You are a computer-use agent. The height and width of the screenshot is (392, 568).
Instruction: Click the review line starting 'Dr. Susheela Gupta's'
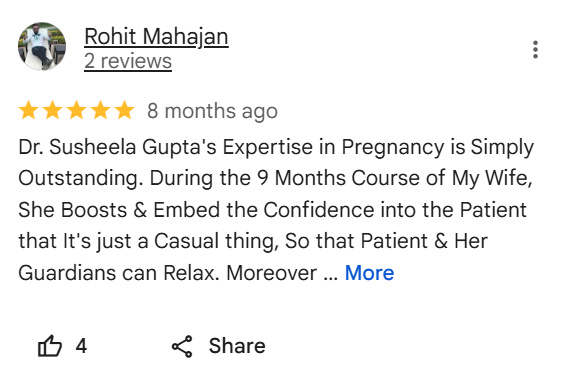pyautogui.click(x=276, y=147)
